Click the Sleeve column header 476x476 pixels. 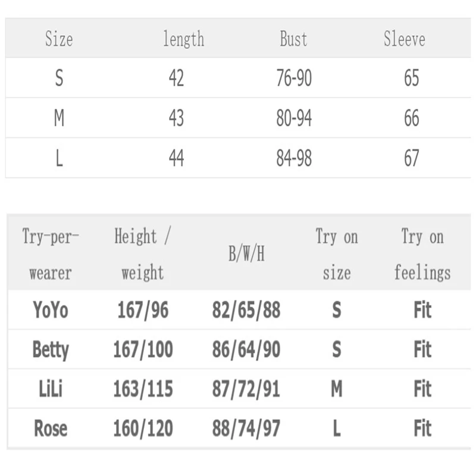click(x=405, y=39)
